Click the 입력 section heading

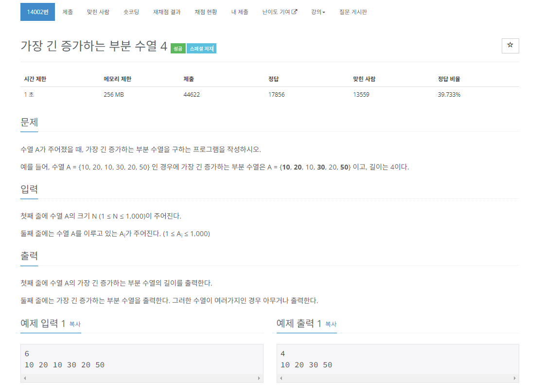(x=29, y=189)
